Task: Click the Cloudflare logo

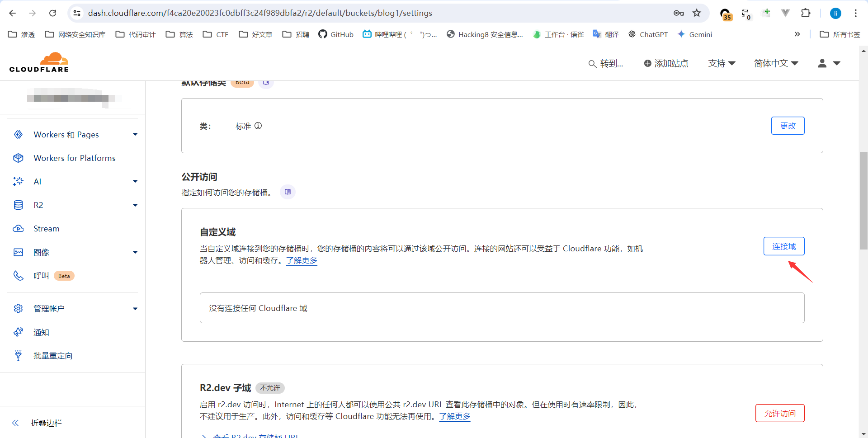Action: coord(39,62)
